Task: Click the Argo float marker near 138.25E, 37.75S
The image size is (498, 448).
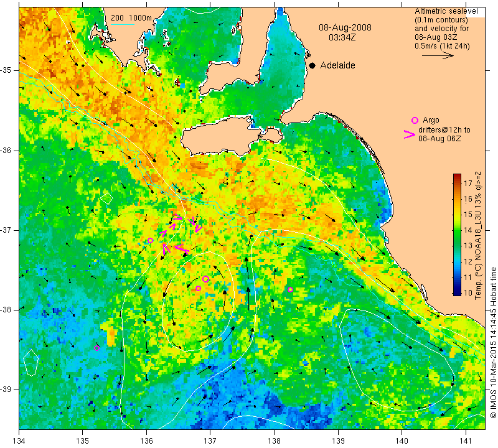Action: coord(290,289)
